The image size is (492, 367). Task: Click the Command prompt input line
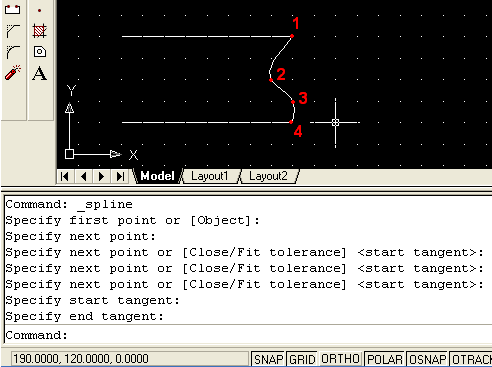tap(248, 335)
